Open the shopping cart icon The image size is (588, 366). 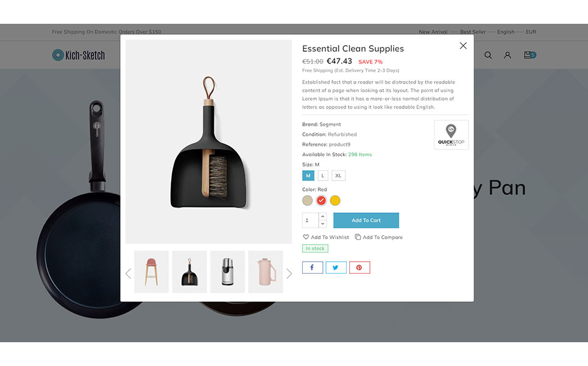(530, 55)
